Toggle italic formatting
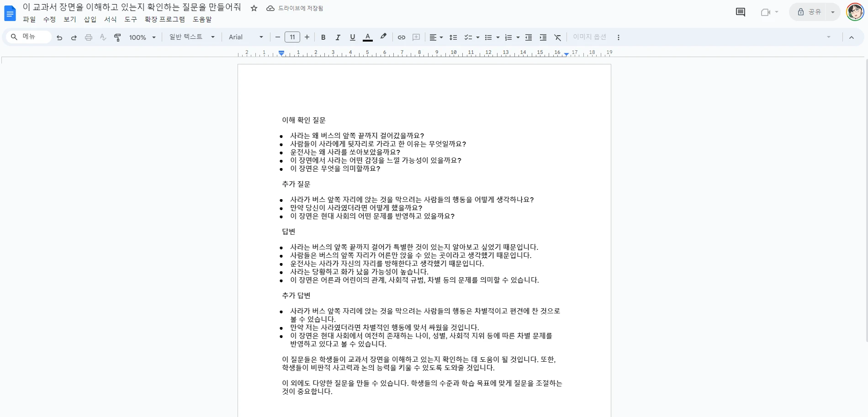Viewport: 868px width, 417px height. [x=338, y=37]
